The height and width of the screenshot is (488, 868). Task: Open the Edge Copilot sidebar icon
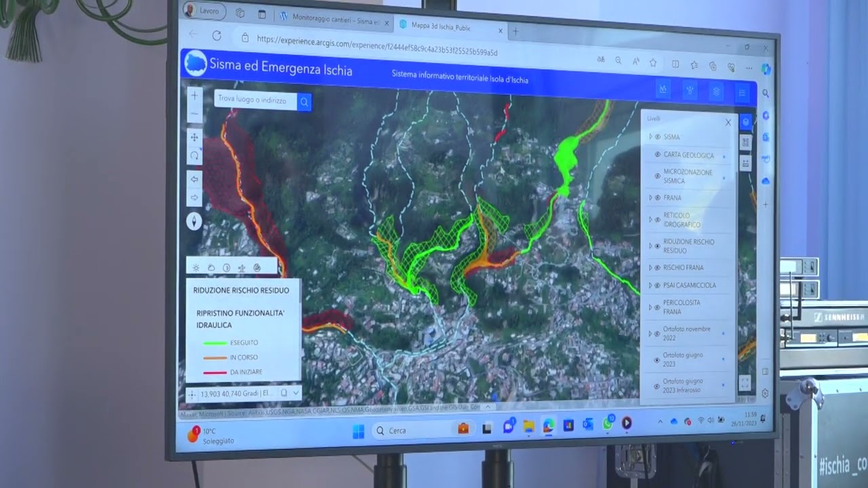point(766,69)
